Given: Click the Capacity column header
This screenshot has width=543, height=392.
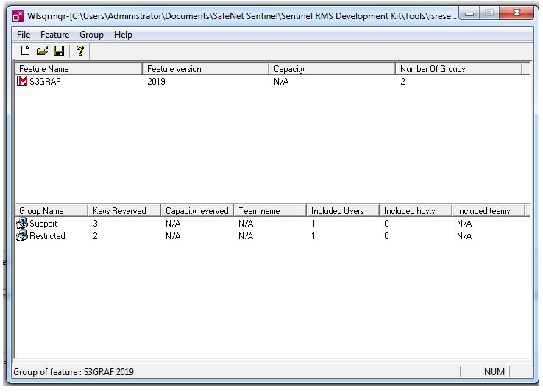Looking at the screenshot, I should tap(332, 69).
